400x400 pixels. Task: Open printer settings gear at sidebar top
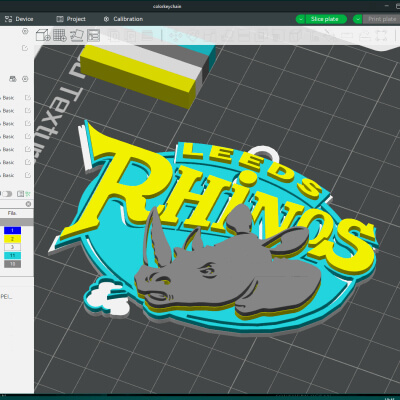coord(25,31)
